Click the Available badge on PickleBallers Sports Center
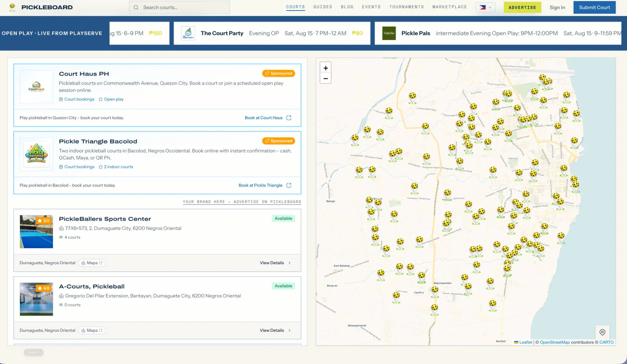The height and width of the screenshot is (364, 627). 283,218
